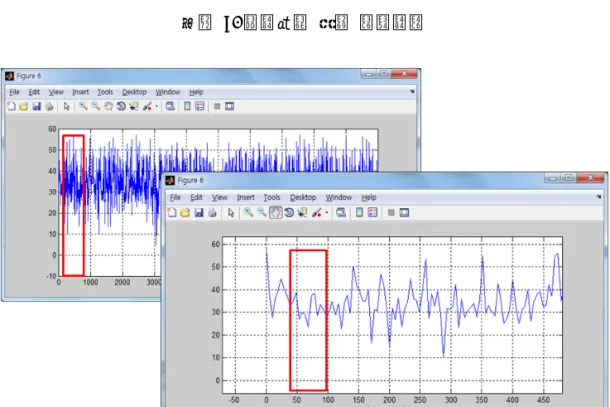The image size is (610, 407).
Task: Toggle Insert Legend icon in front figure
Action: [x=373, y=212]
